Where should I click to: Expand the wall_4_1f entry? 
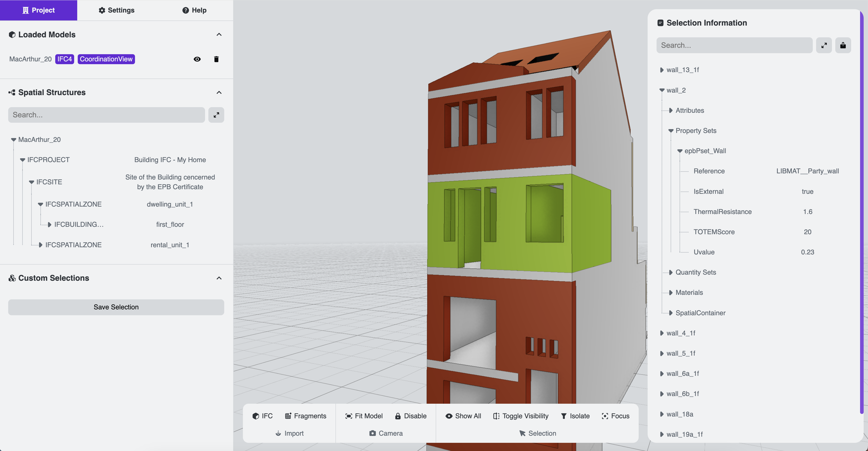tap(662, 333)
